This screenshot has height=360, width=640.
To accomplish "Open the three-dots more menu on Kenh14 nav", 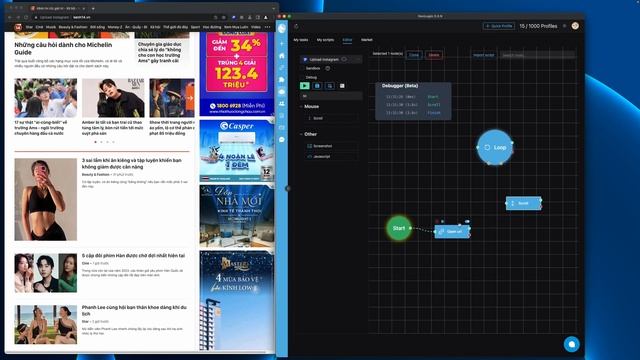I will 267,27.
